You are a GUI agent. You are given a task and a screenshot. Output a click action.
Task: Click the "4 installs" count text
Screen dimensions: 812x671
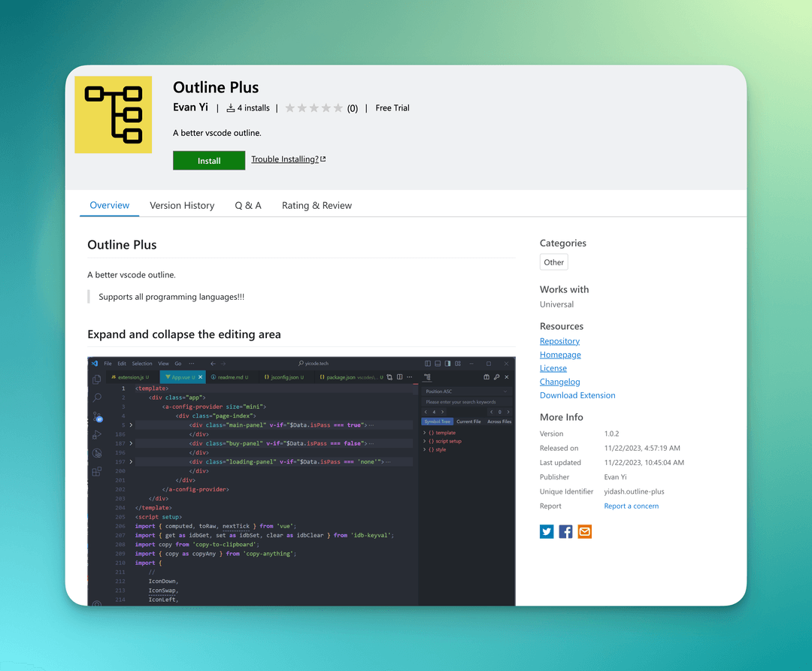[253, 107]
